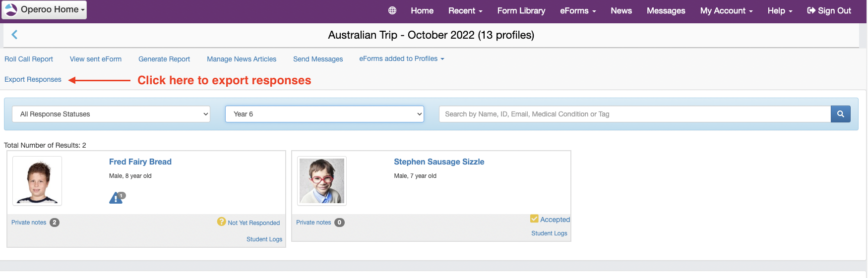Open the Year 6 group dropdown
Viewport: 868px width, 278px height.
click(x=324, y=114)
